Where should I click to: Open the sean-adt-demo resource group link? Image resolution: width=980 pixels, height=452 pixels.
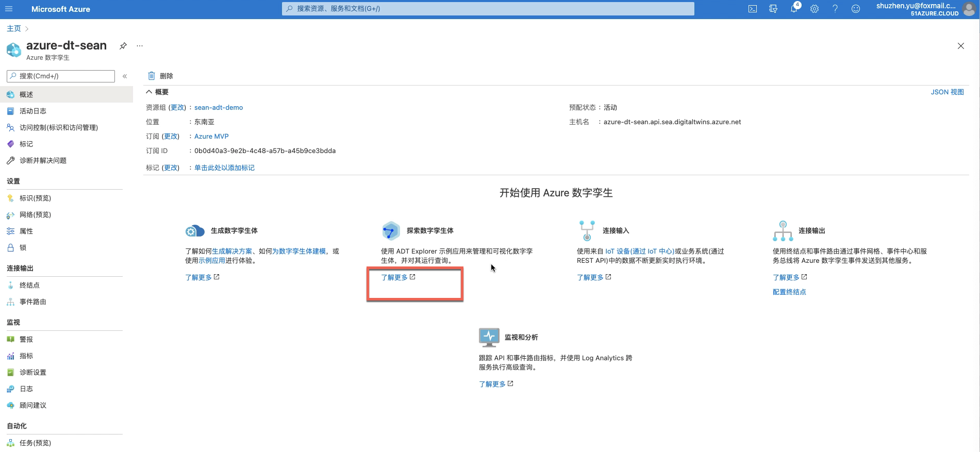(x=219, y=107)
